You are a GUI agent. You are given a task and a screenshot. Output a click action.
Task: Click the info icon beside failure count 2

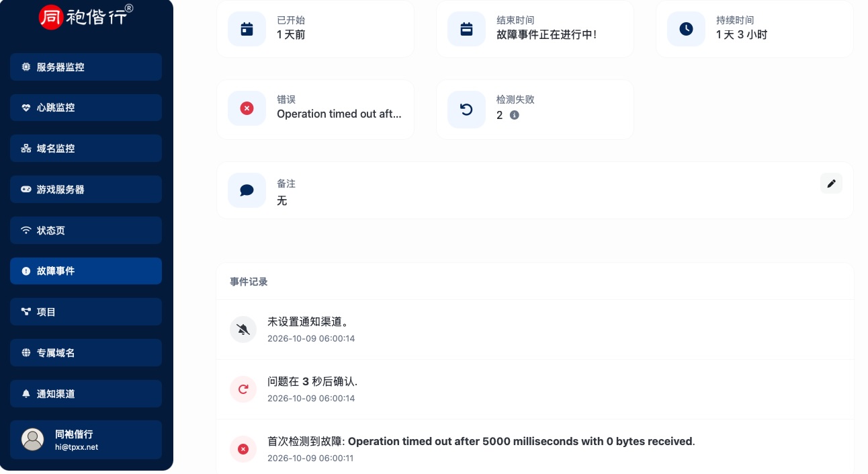(x=515, y=115)
